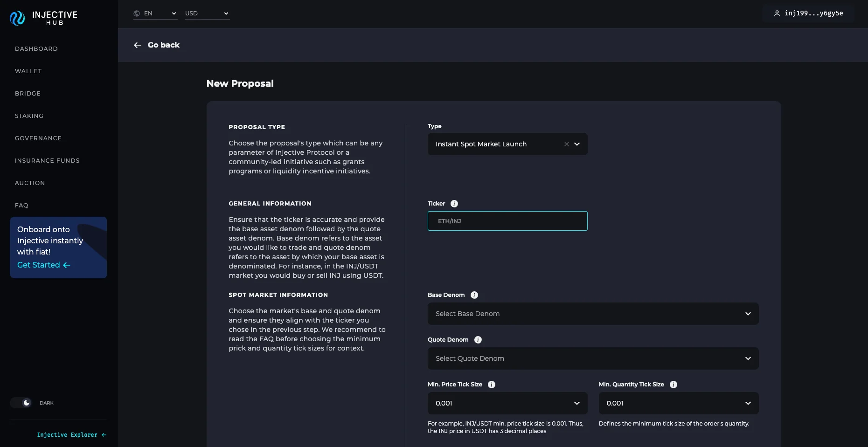Open Insurance Funds in the sidebar

48,161
